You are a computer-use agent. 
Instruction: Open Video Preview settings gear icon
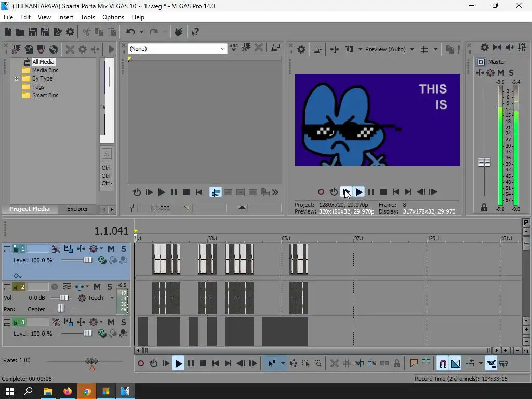(x=301, y=49)
